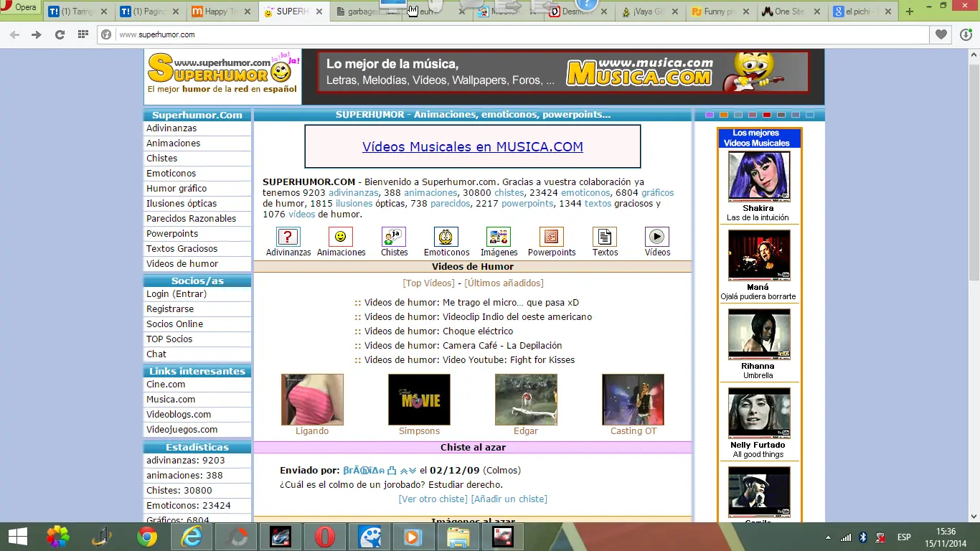Add page to bookmarks with heart icon

941,34
